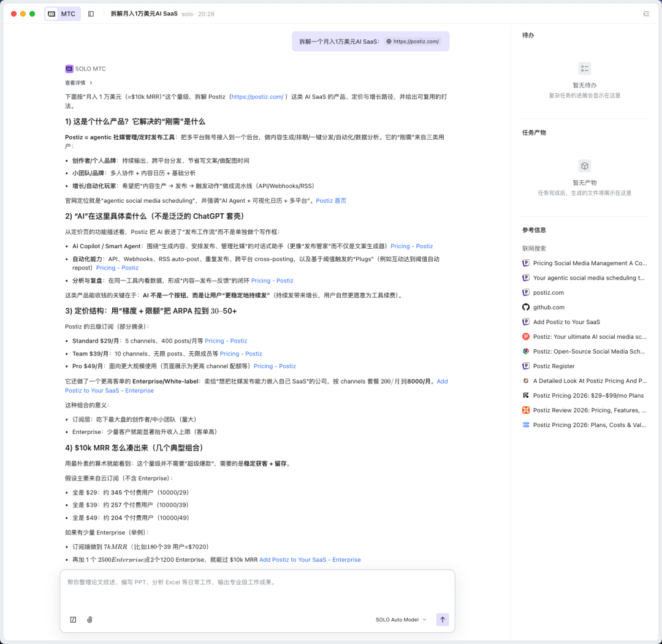
Task: Open reference "Postiz: Your ultimate AI social media sc..."
Action: pos(584,337)
